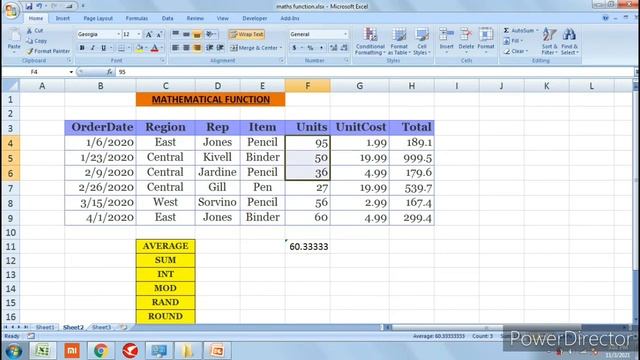Toggle bold formatting
Image resolution: width=640 pixels, height=360 pixels.
[82, 48]
